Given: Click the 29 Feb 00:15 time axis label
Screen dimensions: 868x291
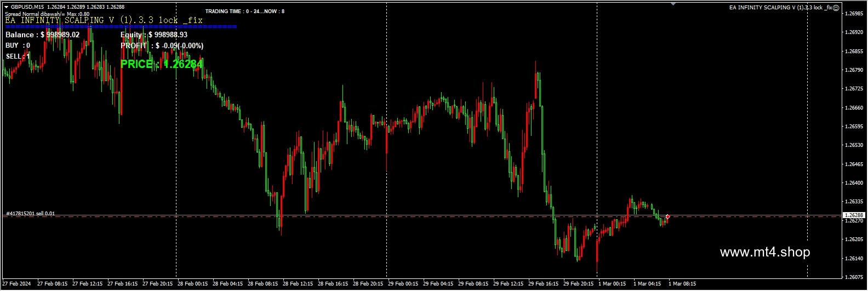Looking at the screenshot, I should pos(403,284).
